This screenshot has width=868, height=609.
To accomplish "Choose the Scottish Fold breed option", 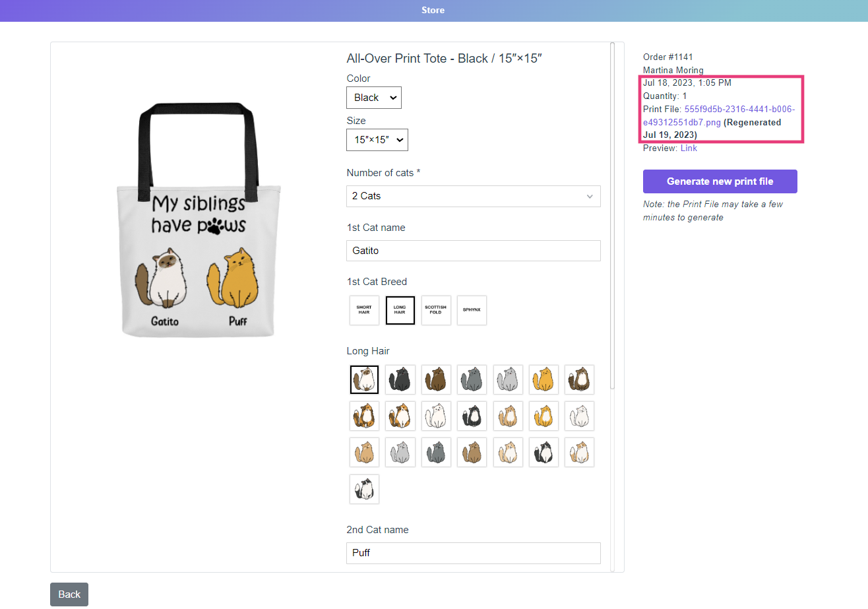I will (436, 310).
